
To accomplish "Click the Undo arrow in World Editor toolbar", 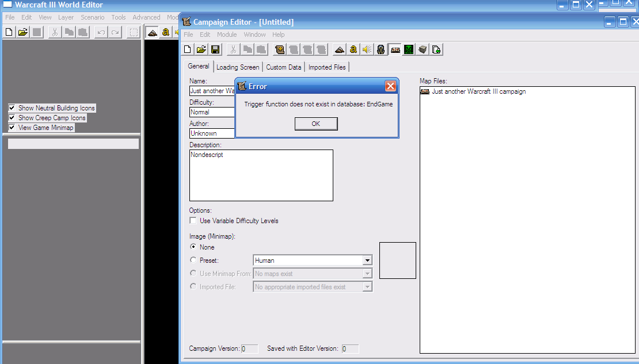I will coord(101,32).
